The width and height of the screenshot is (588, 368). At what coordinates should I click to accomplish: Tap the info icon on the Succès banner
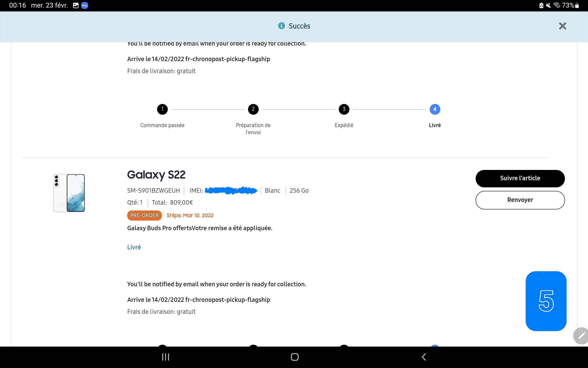point(281,26)
